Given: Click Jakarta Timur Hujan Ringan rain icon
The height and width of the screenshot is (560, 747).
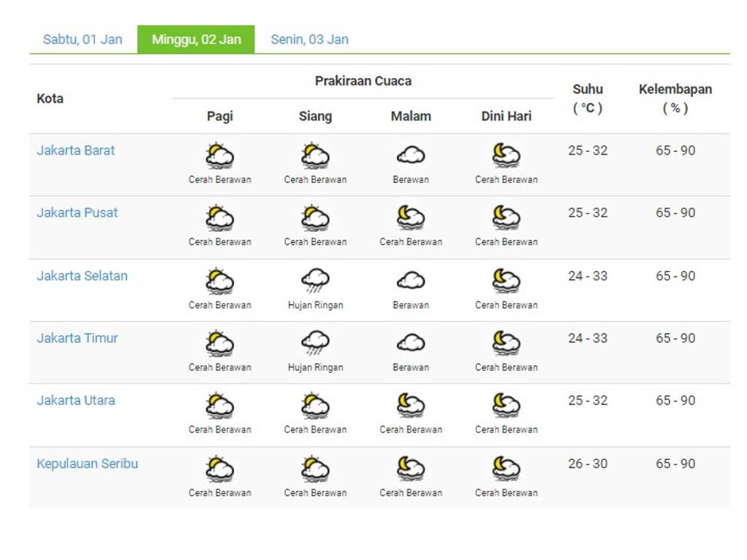Looking at the screenshot, I should tap(315, 343).
